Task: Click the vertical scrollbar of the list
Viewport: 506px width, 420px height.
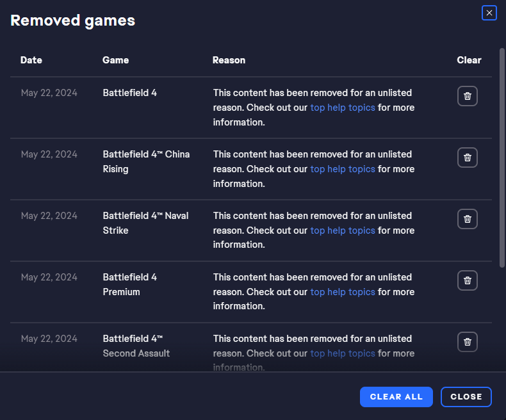Action: (502, 157)
